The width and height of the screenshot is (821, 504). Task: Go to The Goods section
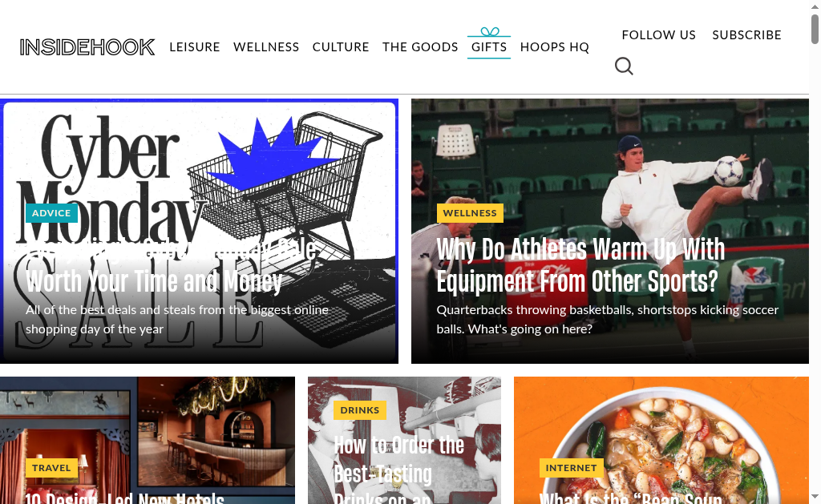point(420,47)
